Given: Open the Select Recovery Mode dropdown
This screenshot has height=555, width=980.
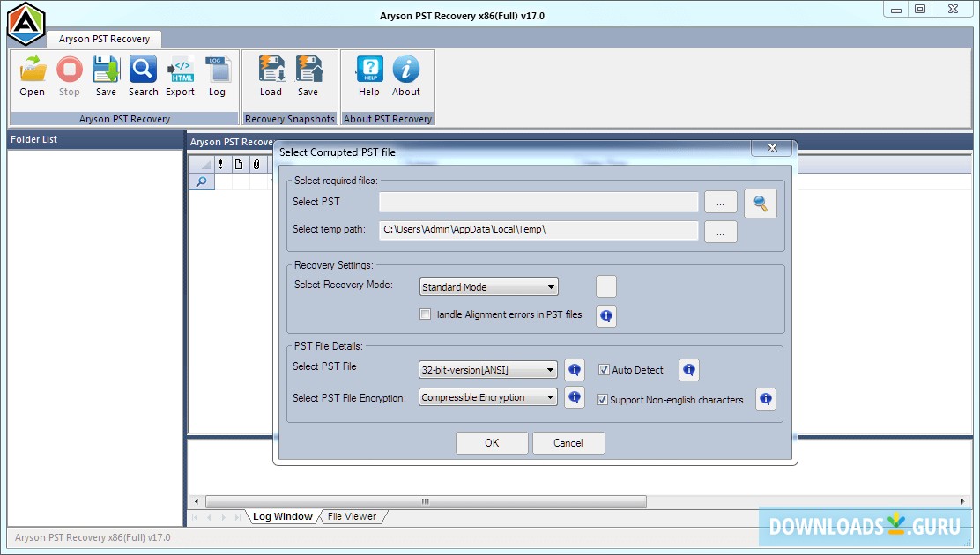Looking at the screenshot, I should (x=489, y=287).
